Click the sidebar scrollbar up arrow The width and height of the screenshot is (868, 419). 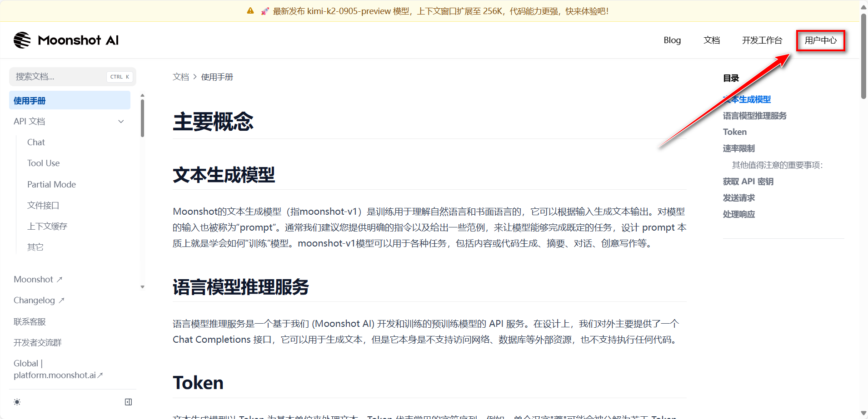click(x=142, y=95)
